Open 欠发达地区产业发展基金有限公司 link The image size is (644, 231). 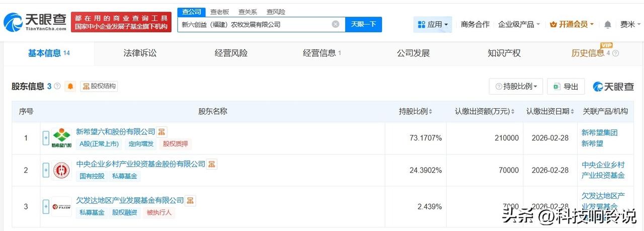pyautogui.click(x=130, y=201)
